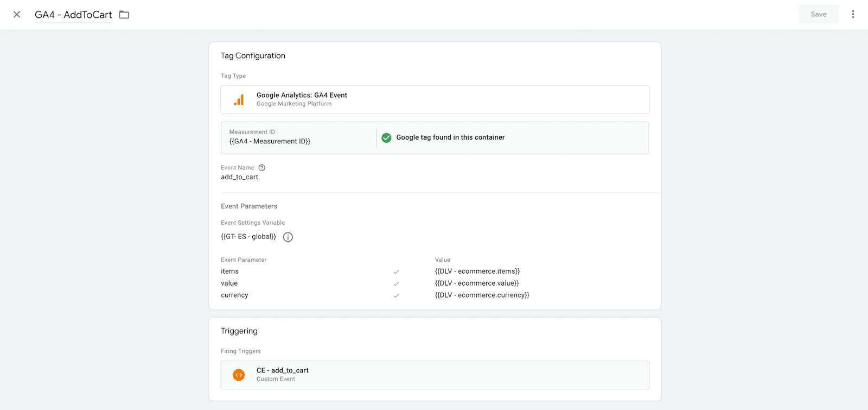Screen dimensions: 868x410
Task: Click the orange Custom Event trigger icon
Action: (x=239, y=375)
